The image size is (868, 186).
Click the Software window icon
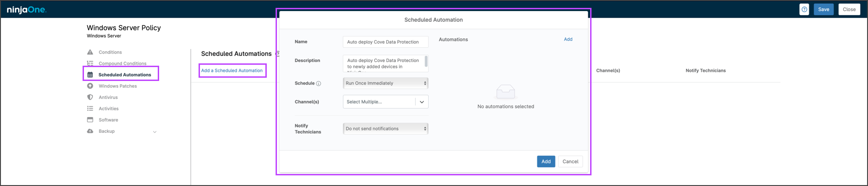tap(90, 120)
